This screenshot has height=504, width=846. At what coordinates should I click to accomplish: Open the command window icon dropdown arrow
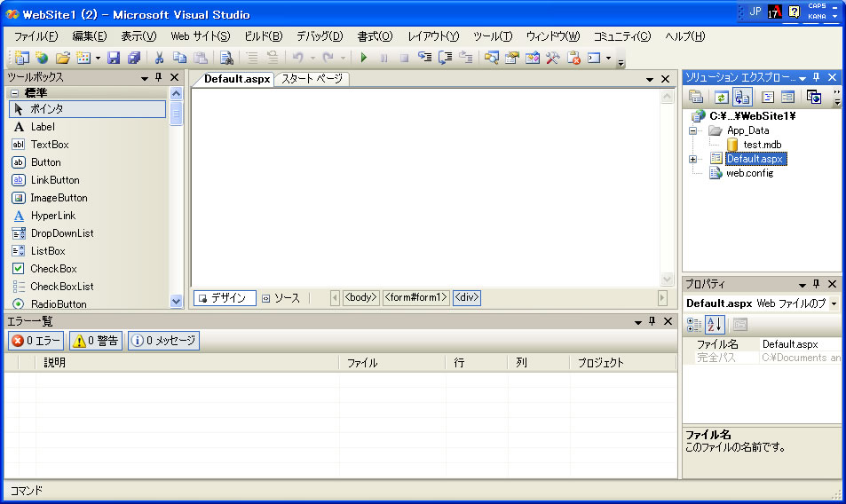(609, 58)
